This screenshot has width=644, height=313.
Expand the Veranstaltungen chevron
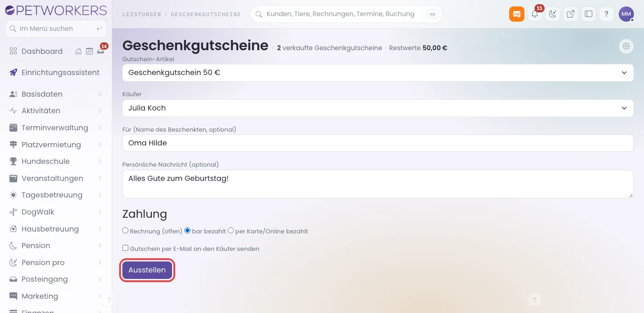100,178
